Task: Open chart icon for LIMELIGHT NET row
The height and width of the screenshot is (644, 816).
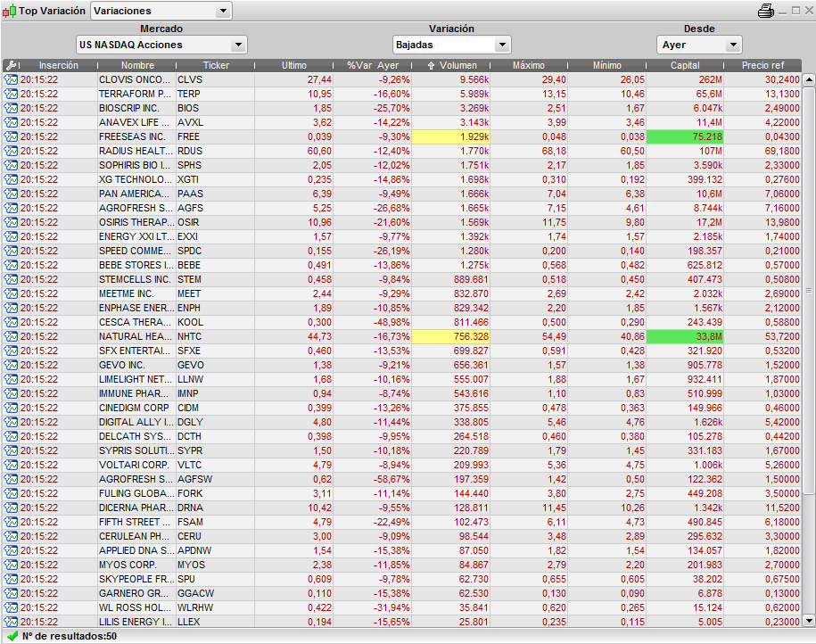Action: point(11,379)
